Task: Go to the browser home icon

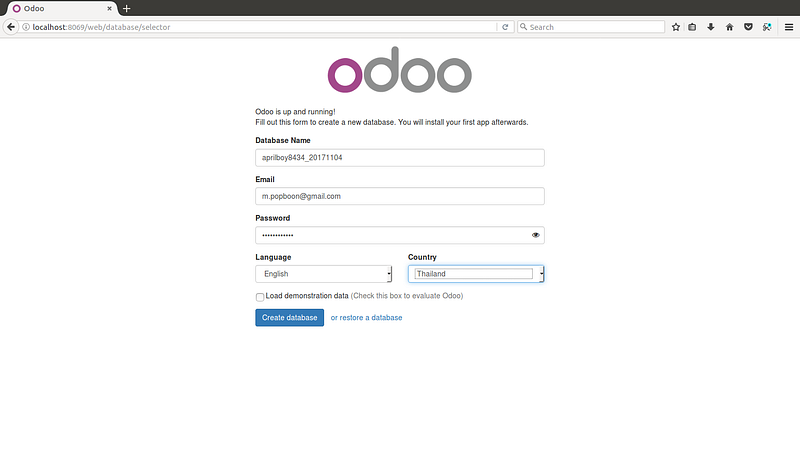Action: click(730, 27)
